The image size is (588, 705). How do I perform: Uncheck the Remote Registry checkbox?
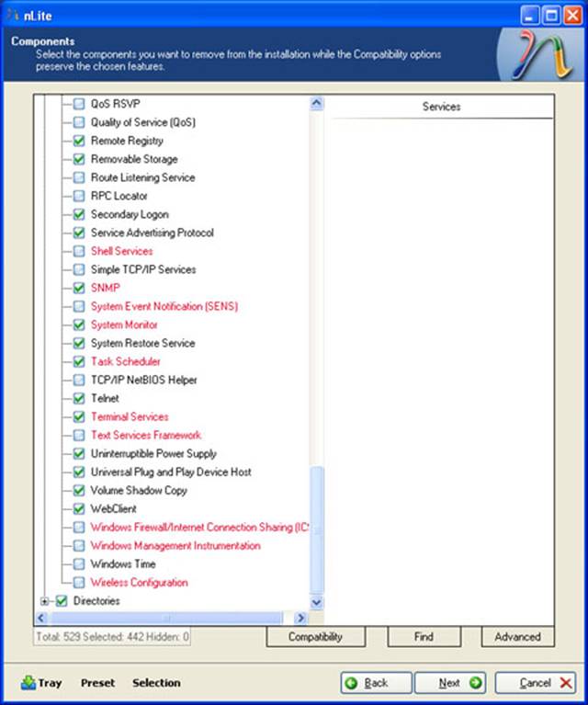(79, 141)
